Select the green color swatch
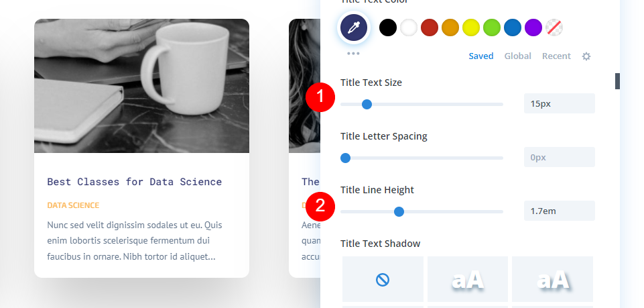644x308 pixels. click(x=492, y=28)
